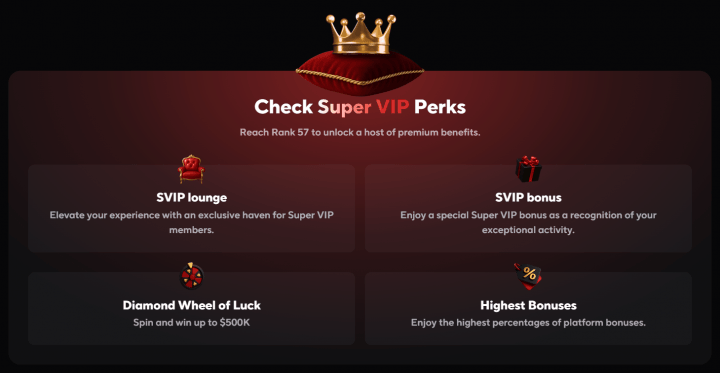Click the red velvet cushion image

click(360, 71)
